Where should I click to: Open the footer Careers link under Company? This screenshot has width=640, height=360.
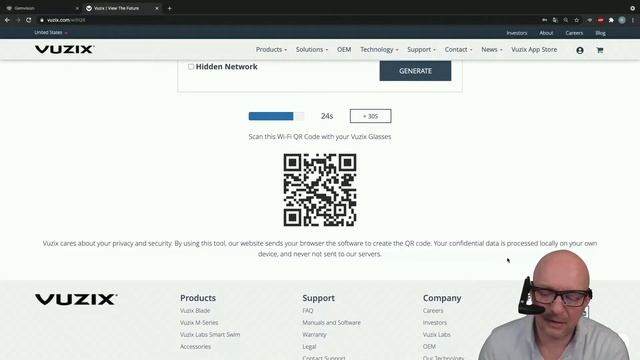(x=433, y=311)
